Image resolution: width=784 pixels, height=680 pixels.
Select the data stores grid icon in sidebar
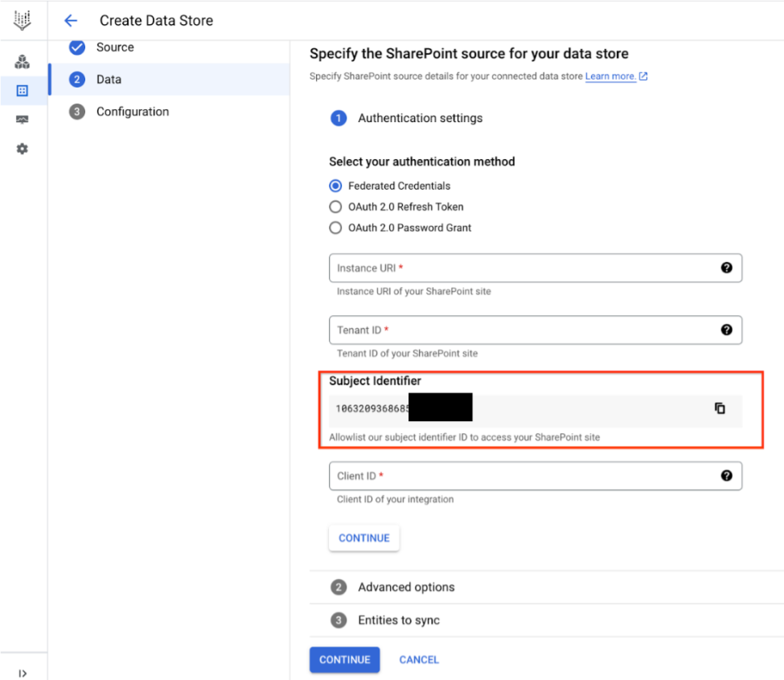(22, 91)
